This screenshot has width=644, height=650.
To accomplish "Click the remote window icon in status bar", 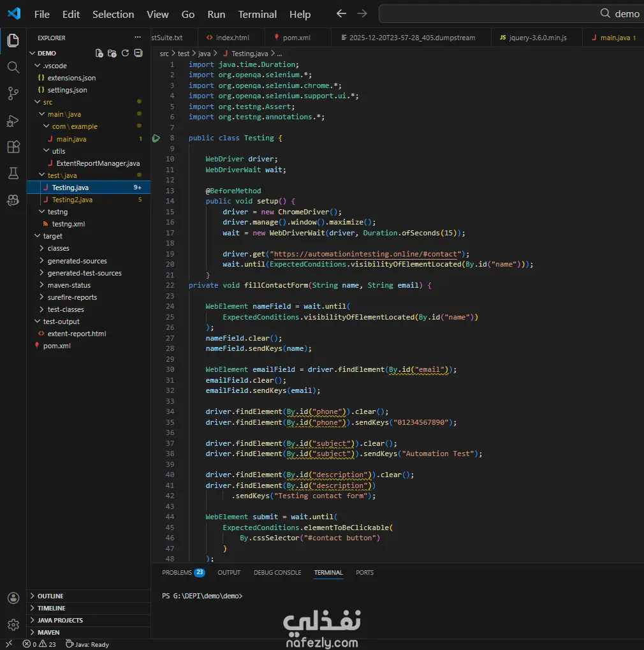I will click(x=9, y=644).
